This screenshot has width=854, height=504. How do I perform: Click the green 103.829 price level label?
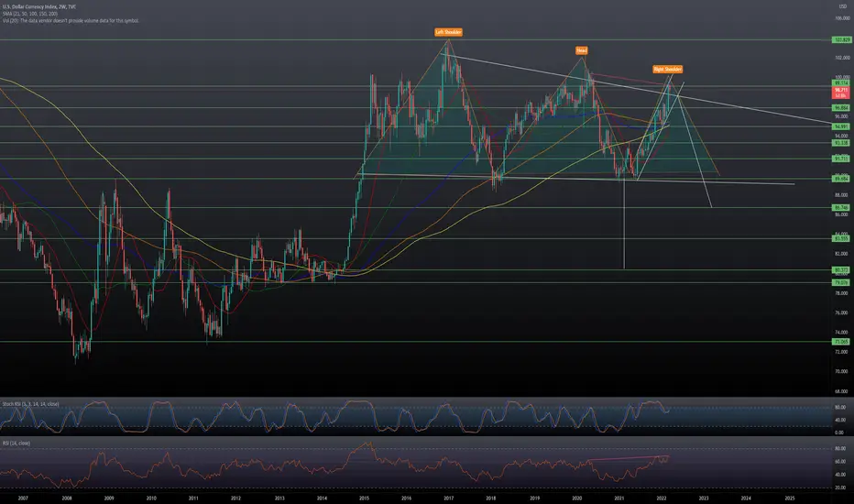click(841, 39)
